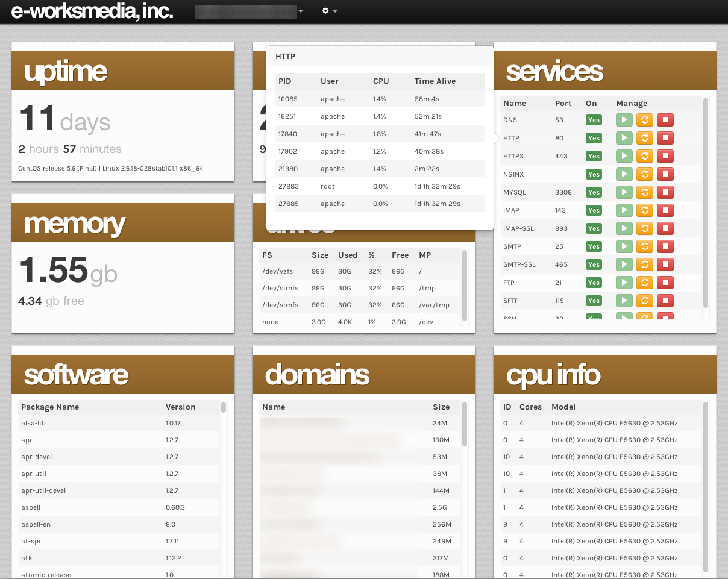Viewport: 728px width, 579px height.
Task: Restart the NGINX service
Action: click(x=645, y=174)
